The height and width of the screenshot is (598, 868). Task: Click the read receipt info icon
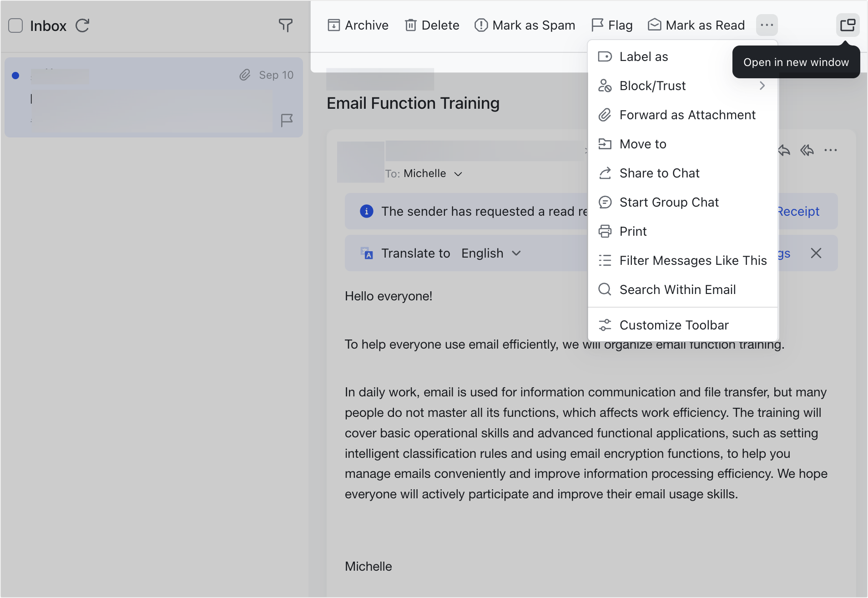pos(366,211)
